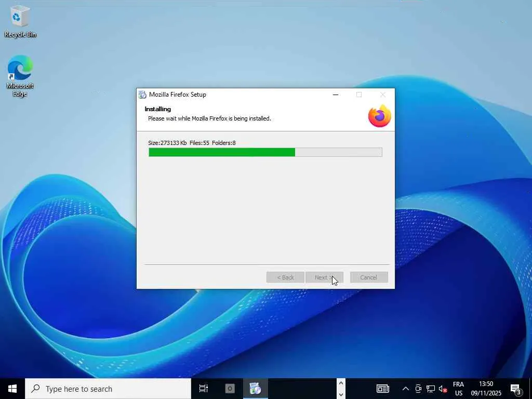Click the Show desktop strip at taskbar end

pyautogui.click(x=530, y=389)
